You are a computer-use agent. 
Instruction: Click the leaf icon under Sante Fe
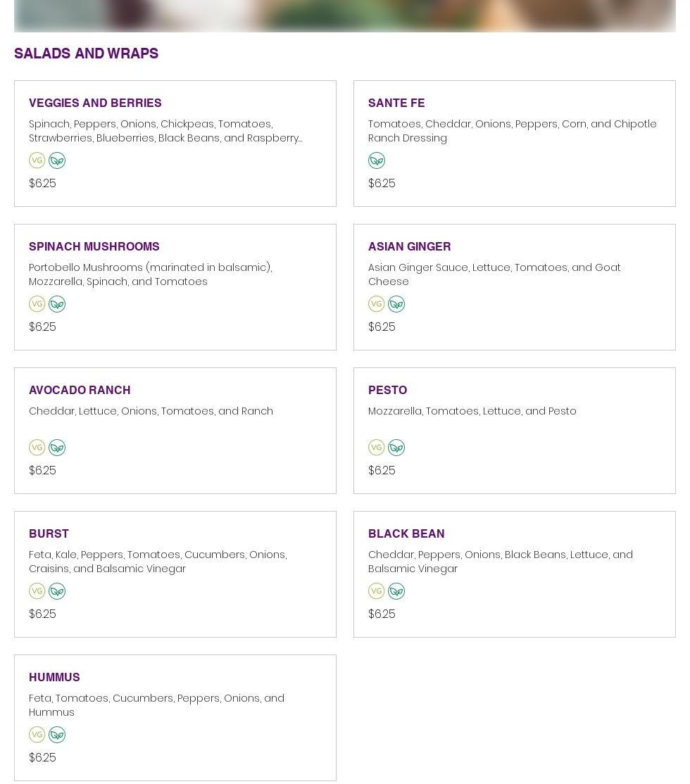(x=377, y=160)
